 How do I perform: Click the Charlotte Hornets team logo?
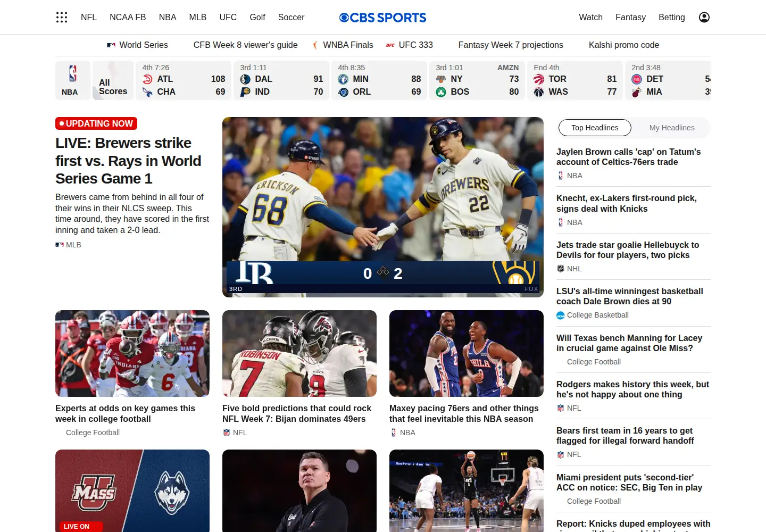point(147,92)
